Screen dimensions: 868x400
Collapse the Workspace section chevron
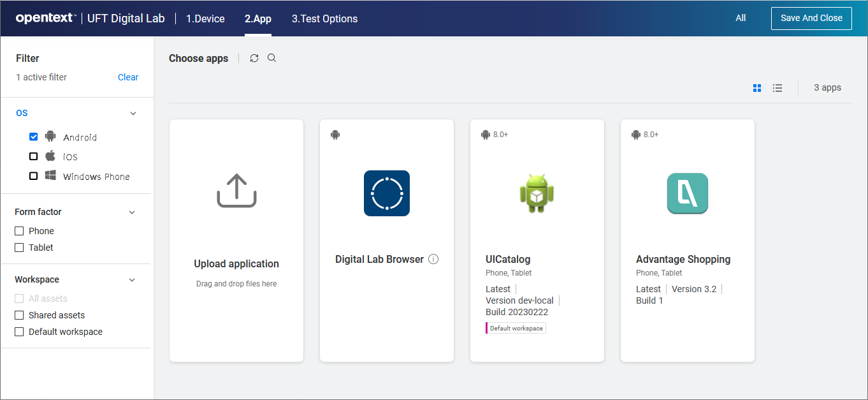coord(133,280)
